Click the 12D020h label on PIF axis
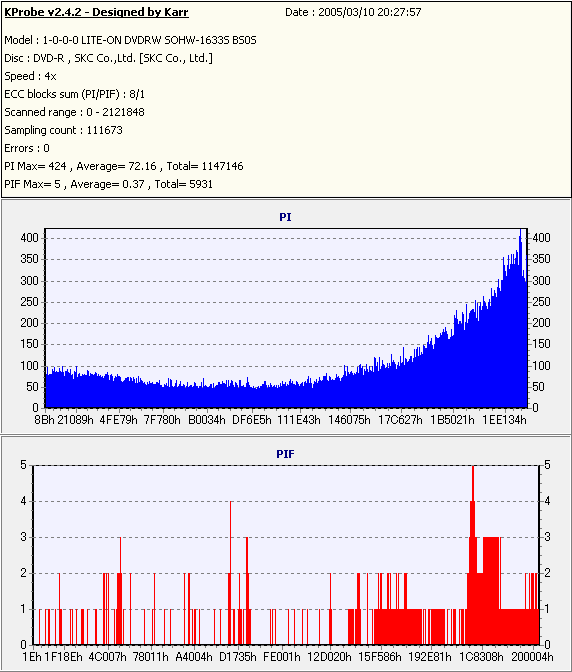Image resolution: width=572 pixels, height=672 pixels. [x=329, y=657]
